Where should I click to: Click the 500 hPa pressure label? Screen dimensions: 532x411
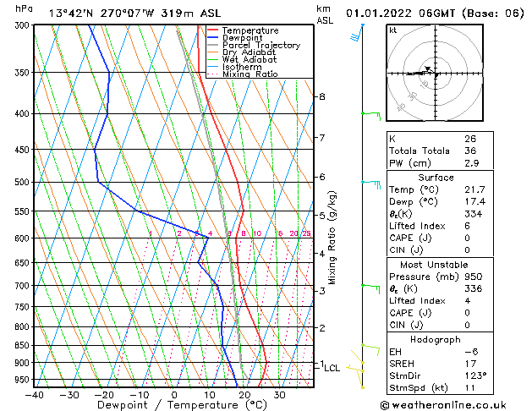pos(22,182)
